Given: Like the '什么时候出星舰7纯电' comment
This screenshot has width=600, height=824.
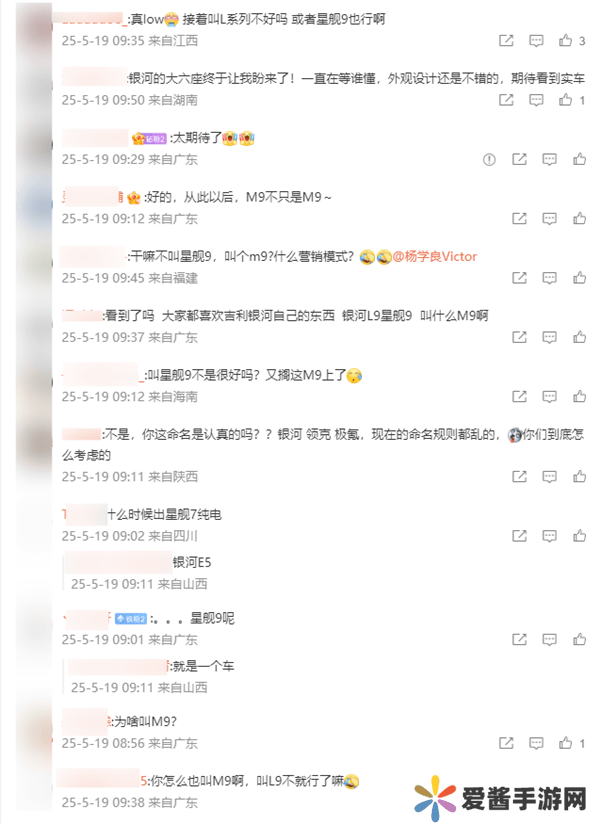Looking at the screenshot, I should click(580, 535).
